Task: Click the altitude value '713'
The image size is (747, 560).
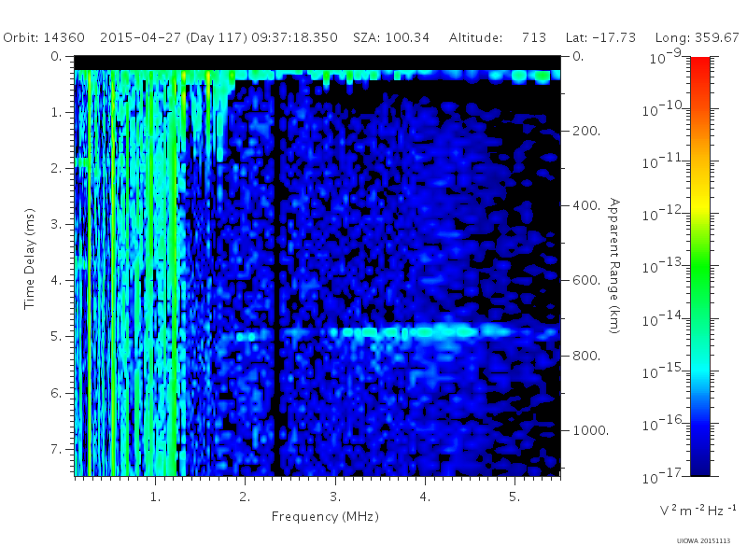Action: coord(533,37)
